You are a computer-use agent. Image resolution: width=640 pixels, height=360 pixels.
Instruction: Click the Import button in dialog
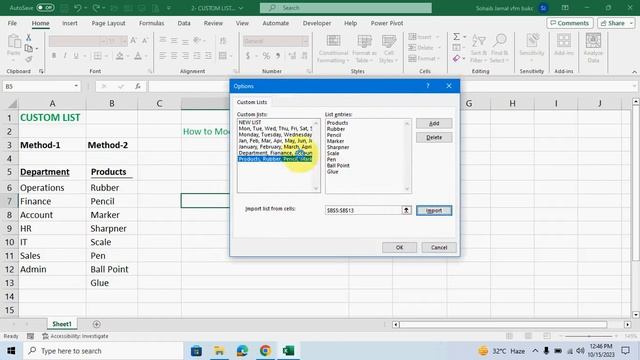click(x=434, y=210)
